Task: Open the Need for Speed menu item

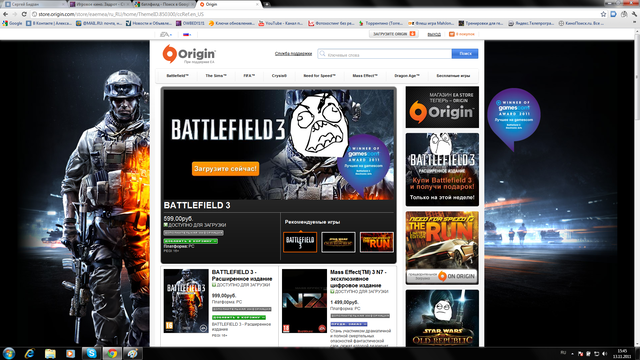Action: pyautogui.click(x=319, y=76)
